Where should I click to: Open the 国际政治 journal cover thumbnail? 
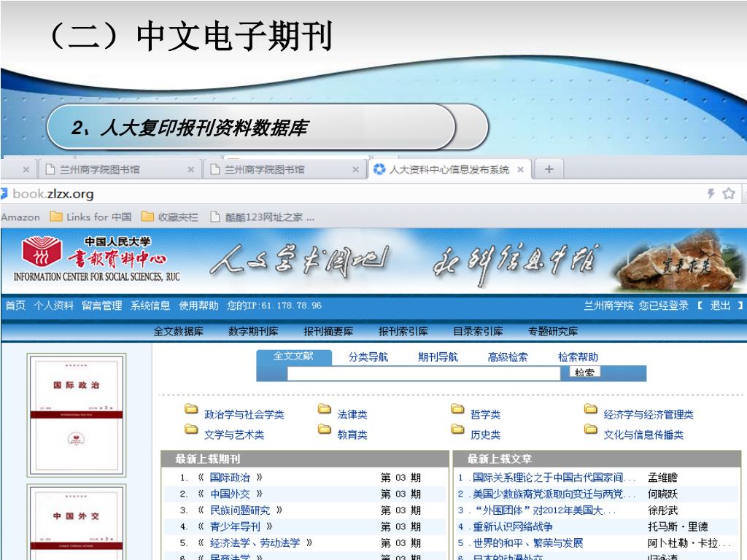pyautogui.click(x=76, y=415)
